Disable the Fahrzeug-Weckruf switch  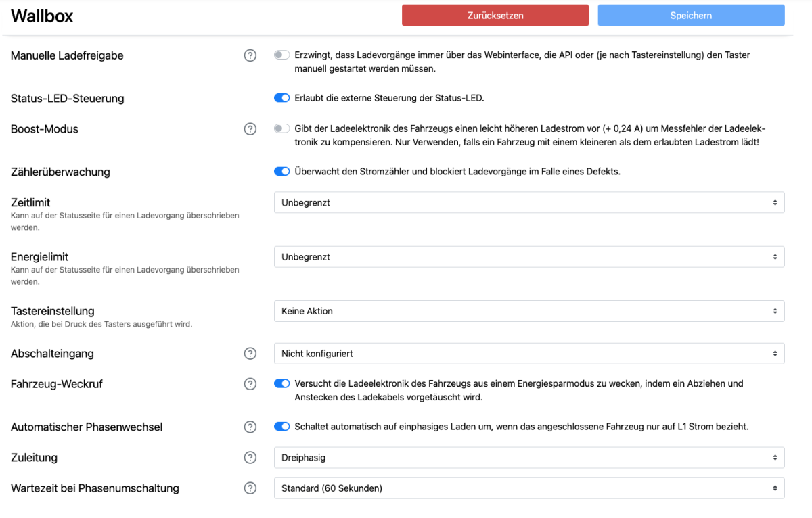[281, 384]
